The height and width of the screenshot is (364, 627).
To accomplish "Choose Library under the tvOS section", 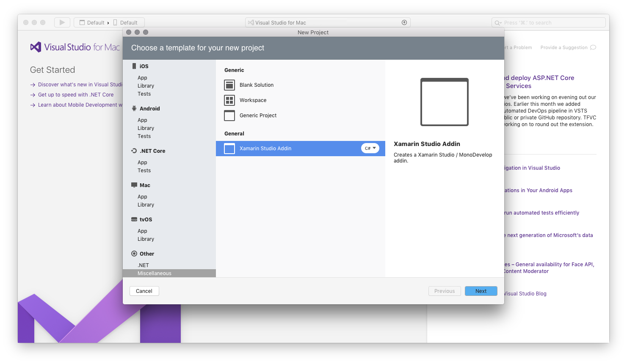I will 146,239.
